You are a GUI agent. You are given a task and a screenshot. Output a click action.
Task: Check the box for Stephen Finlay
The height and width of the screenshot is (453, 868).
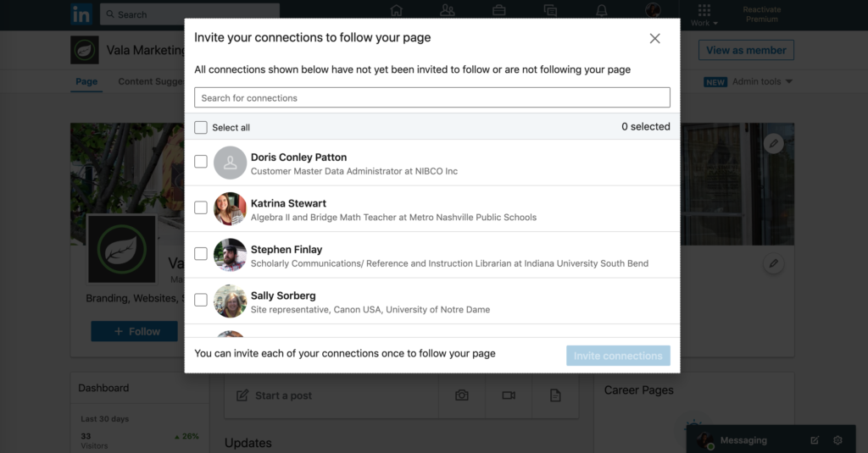click(x=201, y=254)
